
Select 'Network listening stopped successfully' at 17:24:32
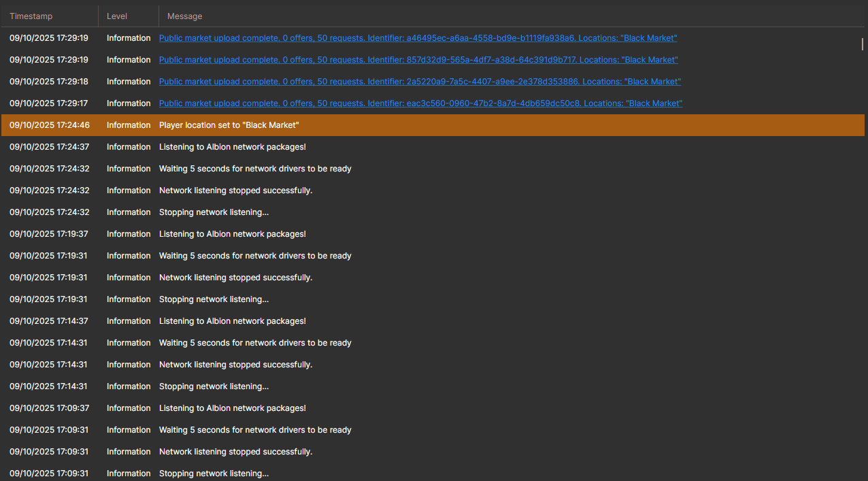pyautogui.click(x=235, y=190)
